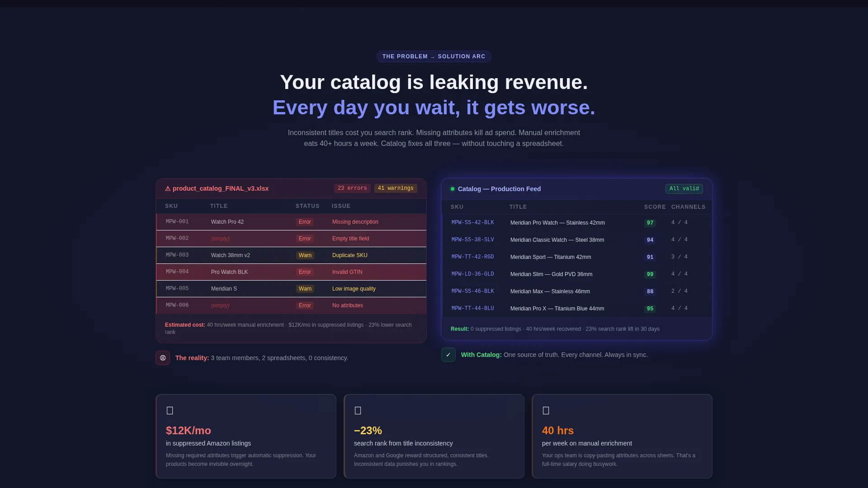Click the score badge 91
The image size is (868, 488).
point(650,257)
